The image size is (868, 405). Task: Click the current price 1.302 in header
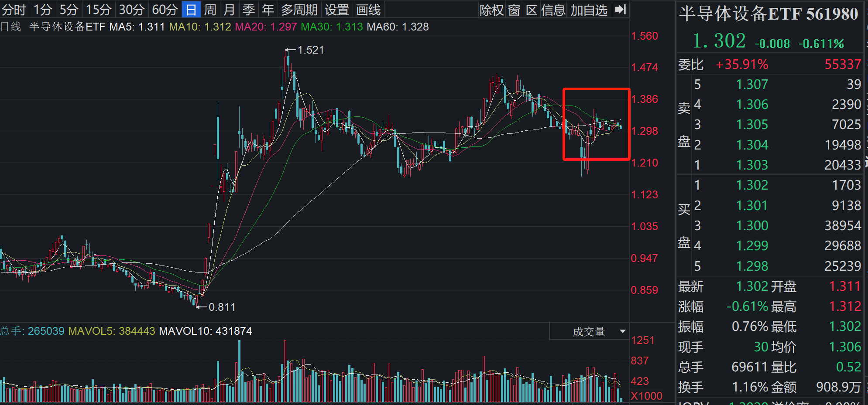719,41
